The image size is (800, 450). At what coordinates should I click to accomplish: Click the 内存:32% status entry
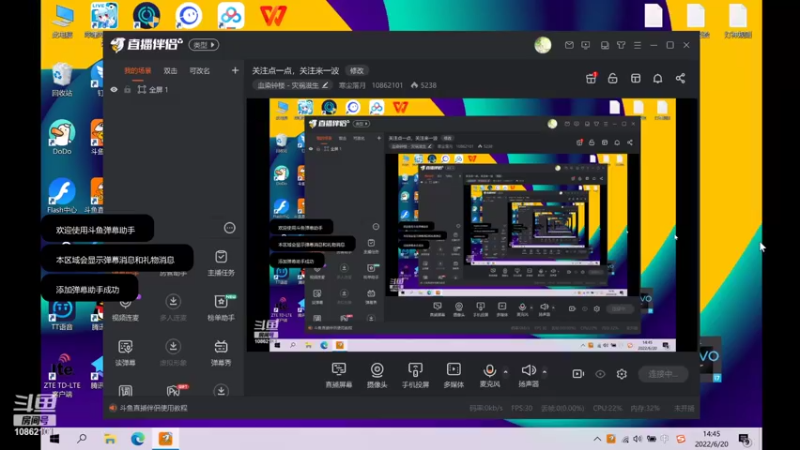[x=645, y=408]
